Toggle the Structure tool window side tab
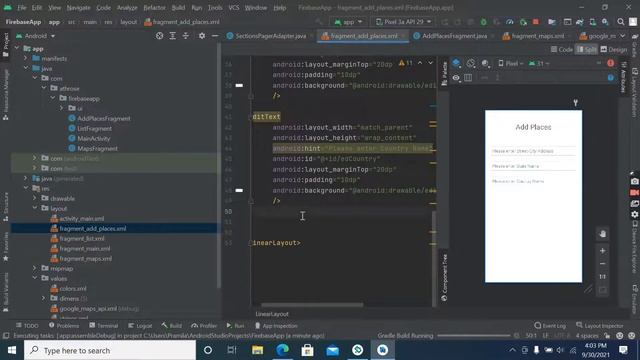 pos(5,207)
